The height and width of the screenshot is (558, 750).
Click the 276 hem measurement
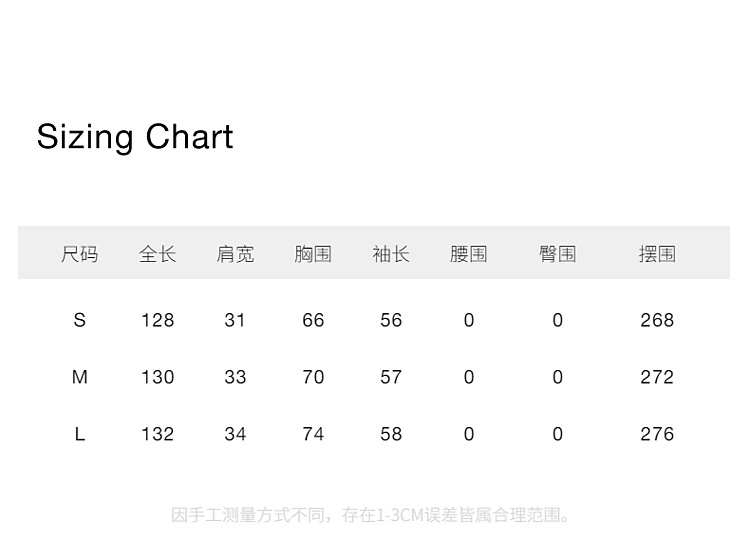[x=657, y=434]
